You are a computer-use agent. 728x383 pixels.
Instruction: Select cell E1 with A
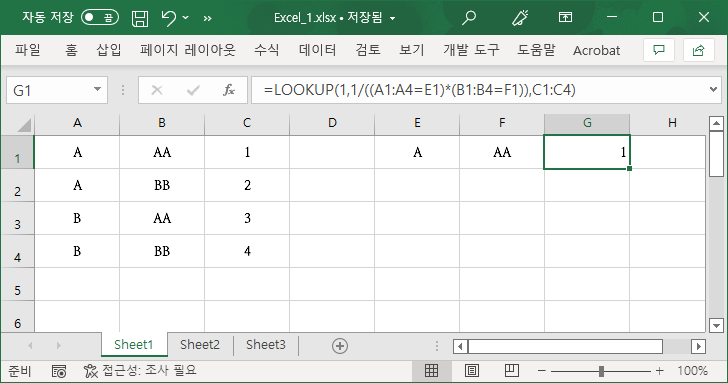click(417, 152)
